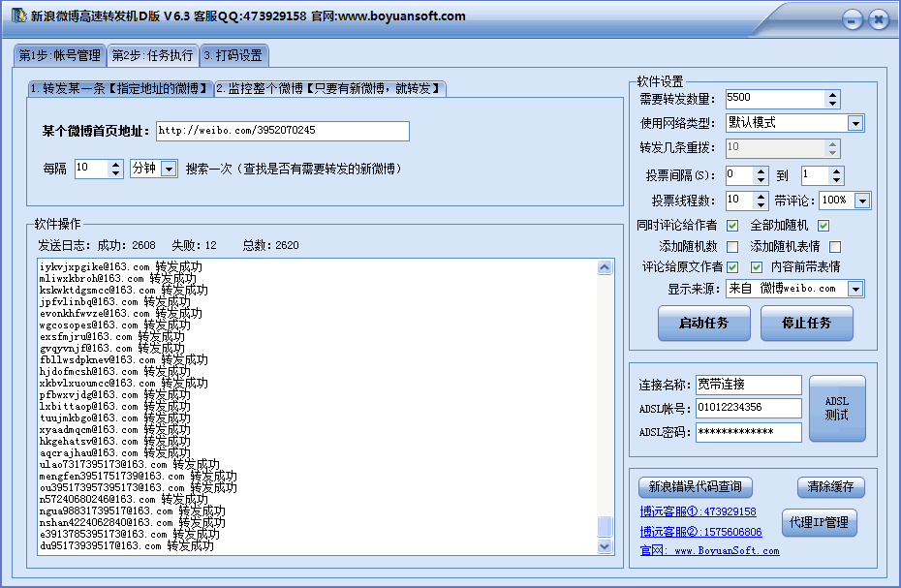Decrease the 投票线程数 thread count
Viewport: 901px width, 588px height.
[x=761, y=205]
